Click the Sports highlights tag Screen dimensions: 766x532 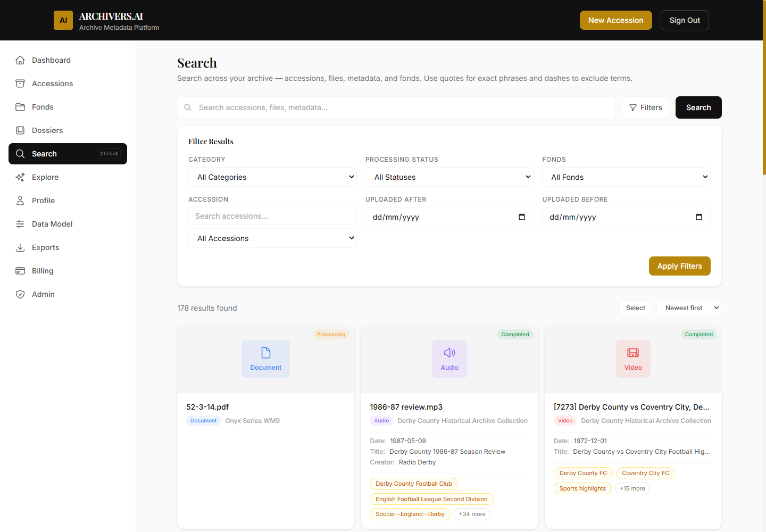(x=582, y=488)
